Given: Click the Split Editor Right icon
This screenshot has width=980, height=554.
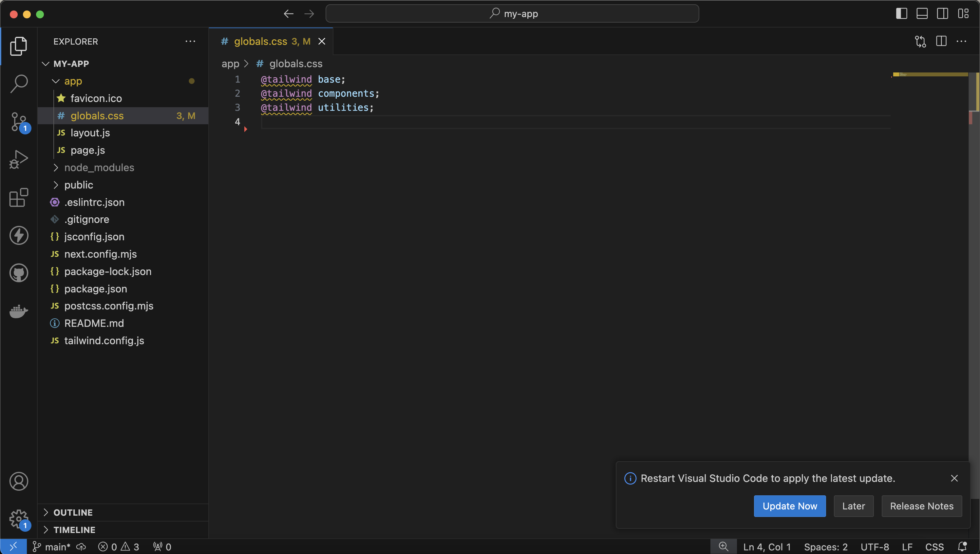Looking at the screenshot, I should pos(941,41).
